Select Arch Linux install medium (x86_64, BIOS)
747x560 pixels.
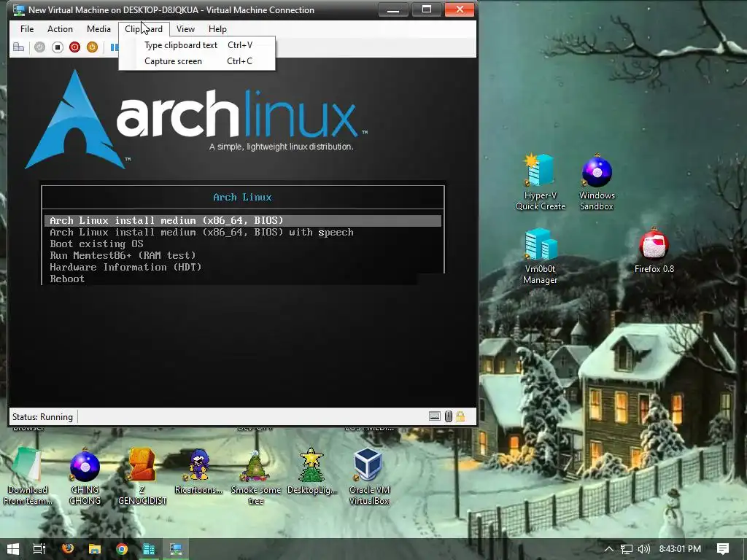[x=243, y=220]
